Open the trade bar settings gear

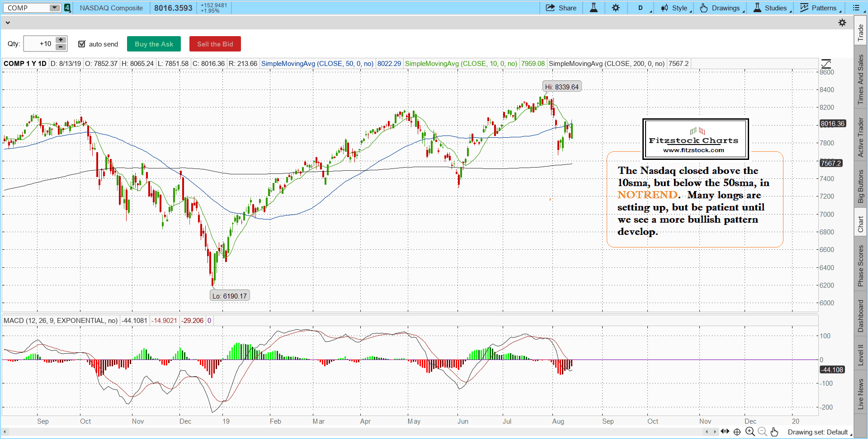(842, 23)
